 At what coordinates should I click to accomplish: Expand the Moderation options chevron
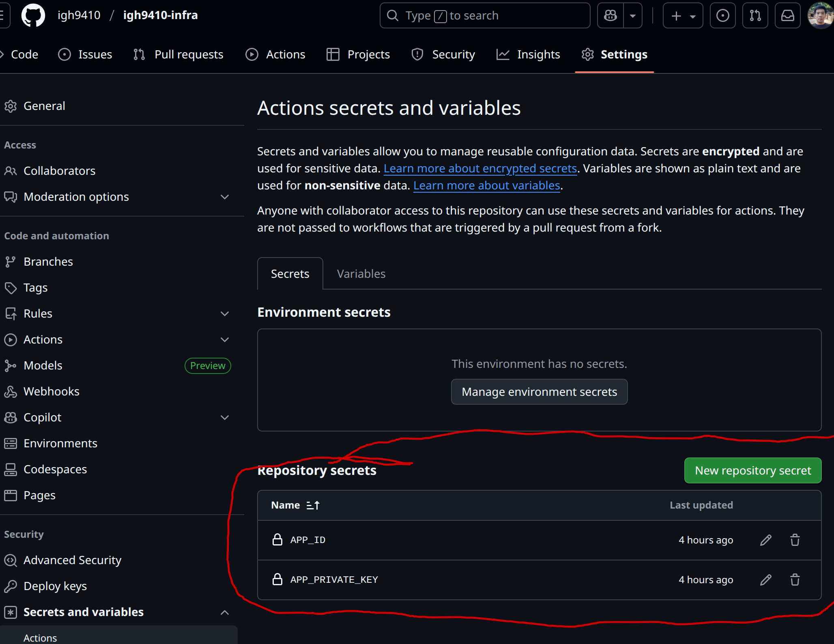(x=225, y=197)
